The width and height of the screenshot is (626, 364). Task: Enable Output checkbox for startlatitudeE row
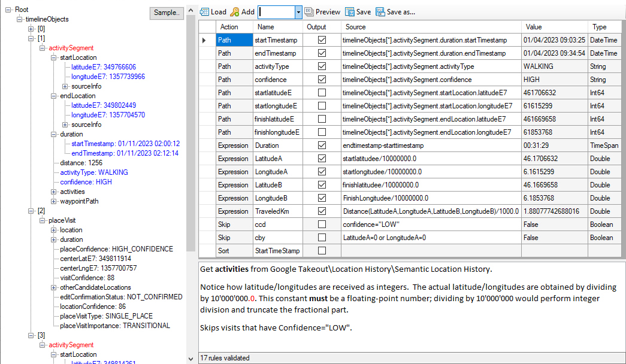(x=322, y=93)
